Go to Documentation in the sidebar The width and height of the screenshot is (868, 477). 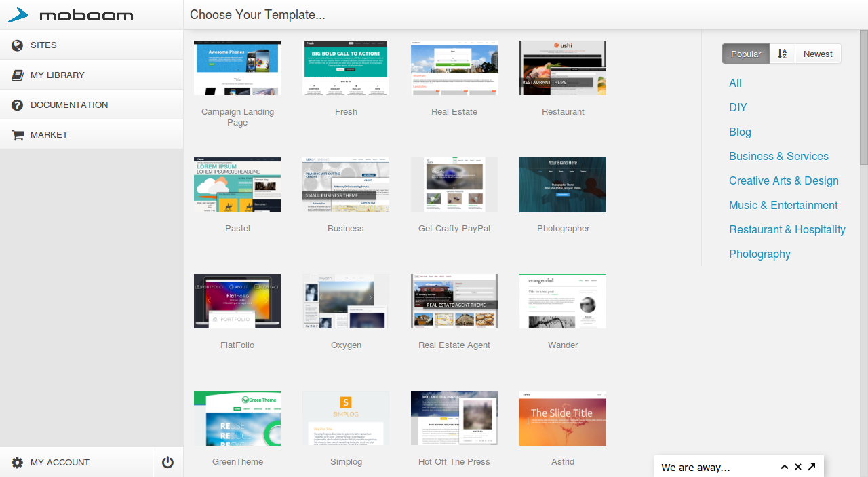point(68,105)
